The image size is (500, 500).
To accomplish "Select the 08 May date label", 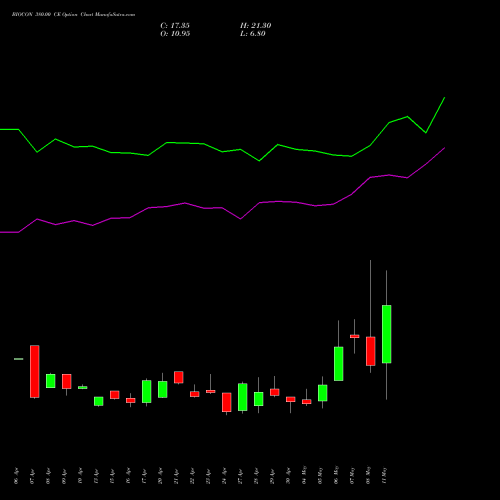I will coord(369,475).
